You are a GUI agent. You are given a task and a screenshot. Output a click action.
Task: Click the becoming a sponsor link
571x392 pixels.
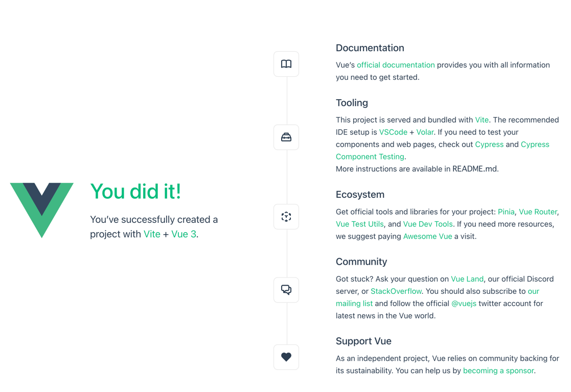[x=498, y=371]
